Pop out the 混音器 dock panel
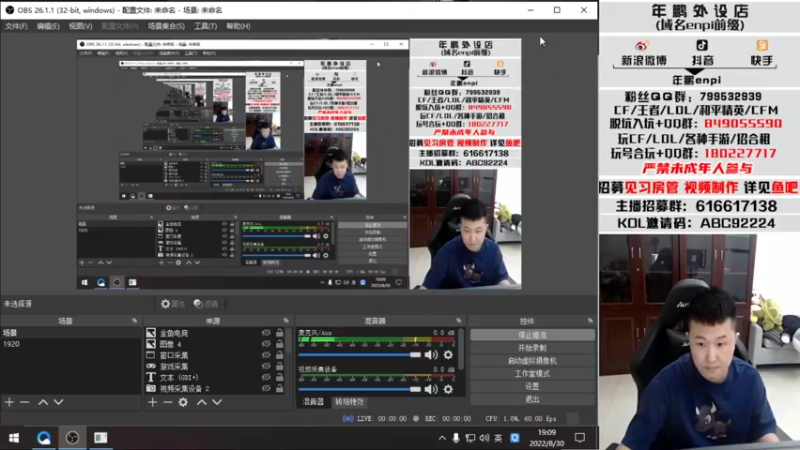The image size is (800, 450). tap(459, 320)
